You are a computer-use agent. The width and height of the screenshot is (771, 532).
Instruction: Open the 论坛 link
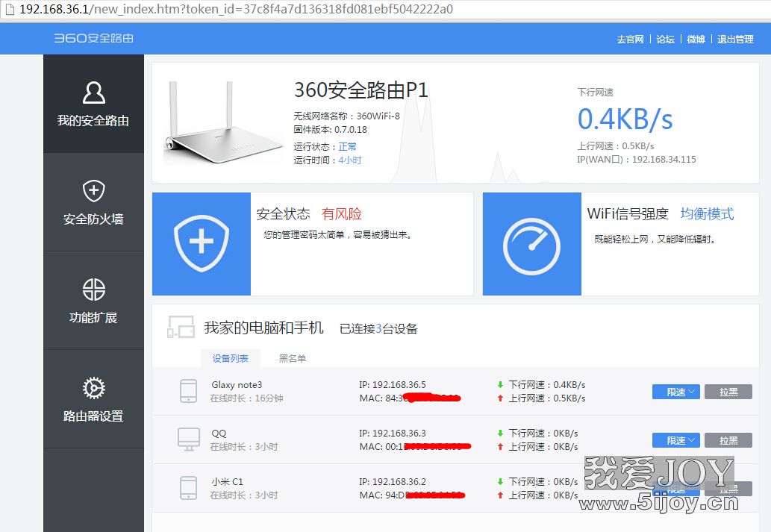[665, 40]
